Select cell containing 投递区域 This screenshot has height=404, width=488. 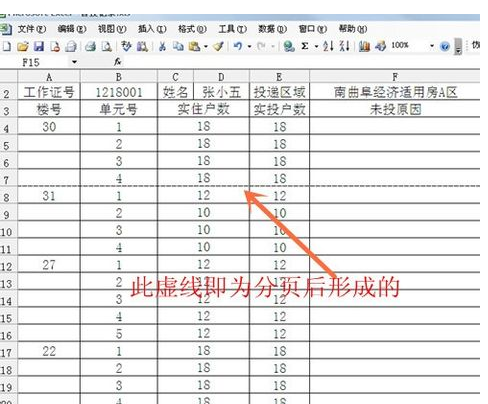pyautogui.click(x=279, y=92)
